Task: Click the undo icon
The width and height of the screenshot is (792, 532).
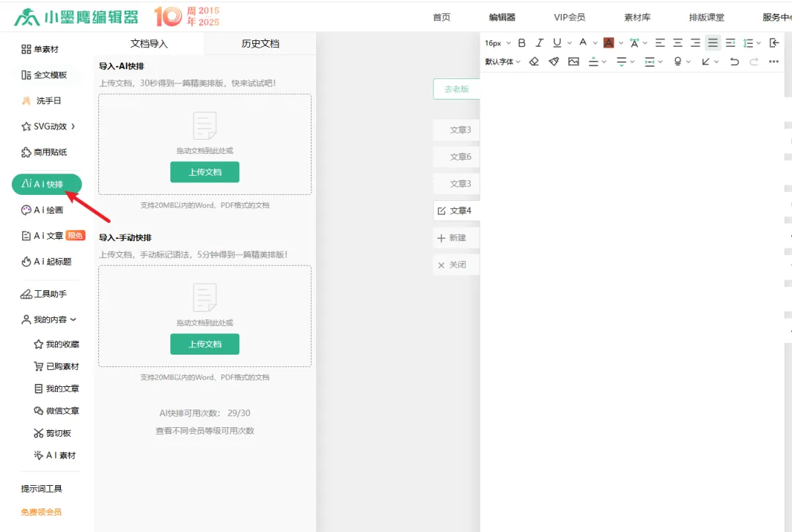Action: click(x=734, y=62)
